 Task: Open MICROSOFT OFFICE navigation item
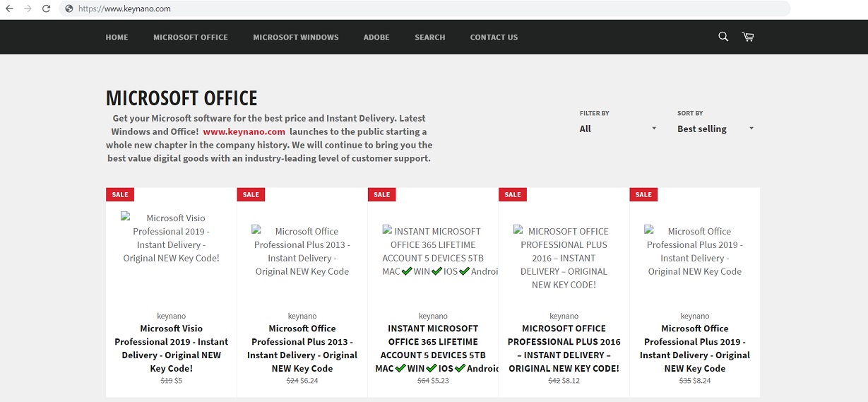coord(191,37)
